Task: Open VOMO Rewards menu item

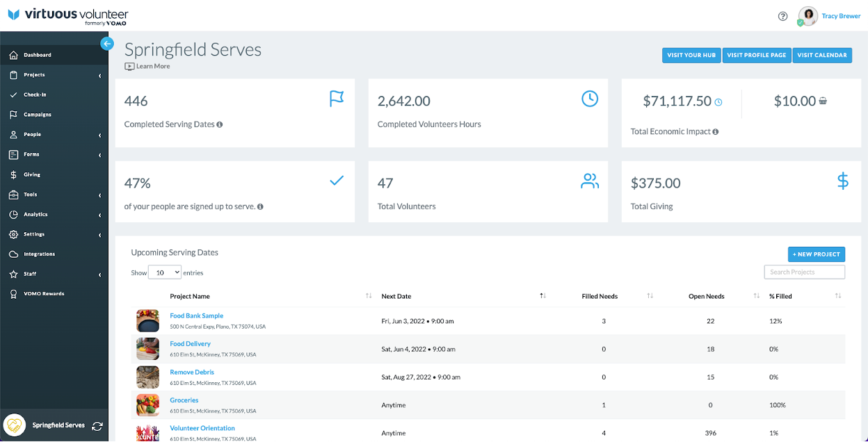Action: click(x=54, y=294)
